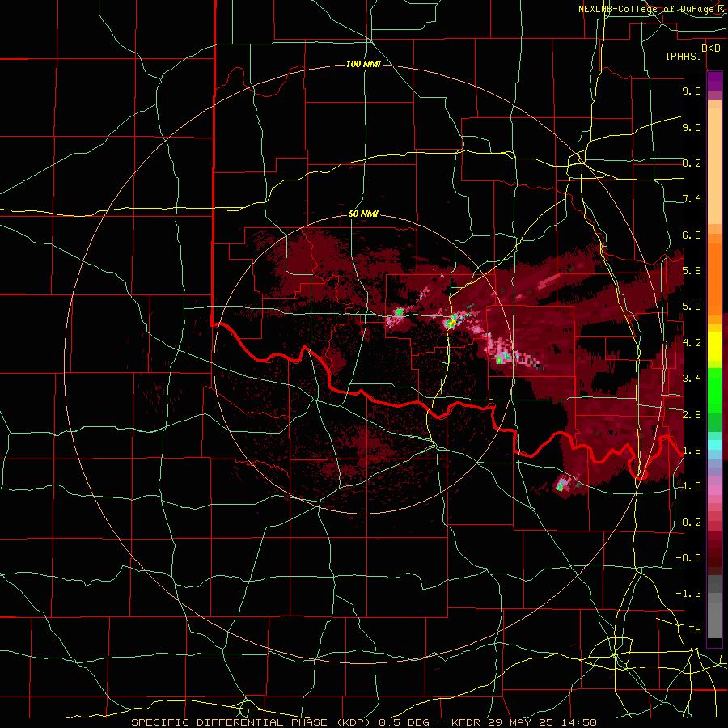Click the TH label on the color scale
Screen dimensions: 728x728
click(x=695, y=630)
